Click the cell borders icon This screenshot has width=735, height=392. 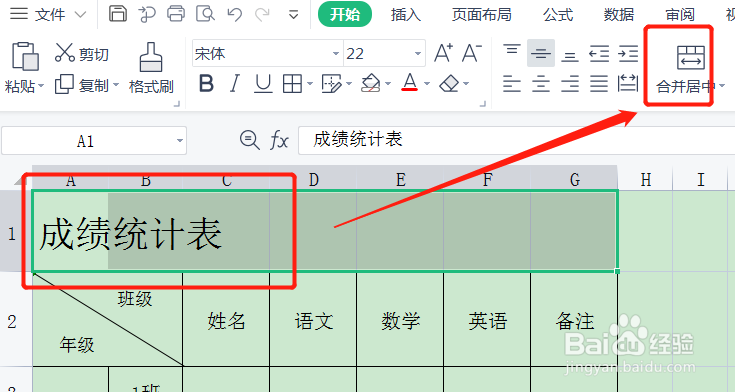(292, 84)
